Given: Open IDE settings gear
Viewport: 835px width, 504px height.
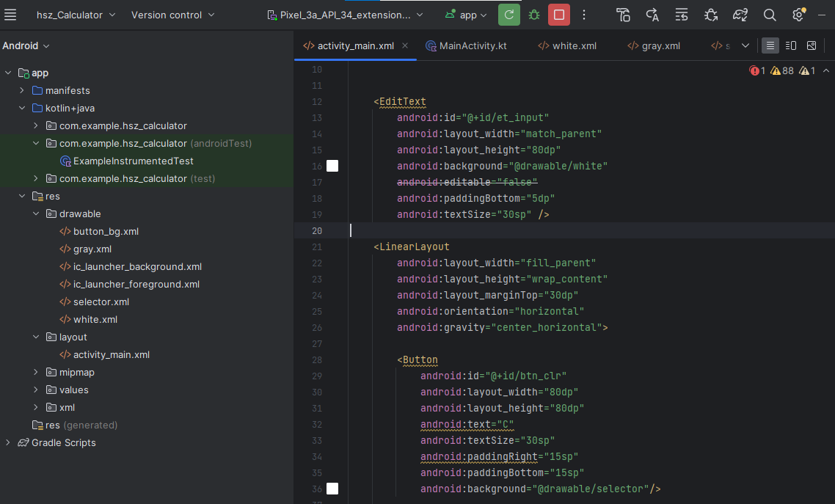Looking at the screenshot, I should coord(799,15).
